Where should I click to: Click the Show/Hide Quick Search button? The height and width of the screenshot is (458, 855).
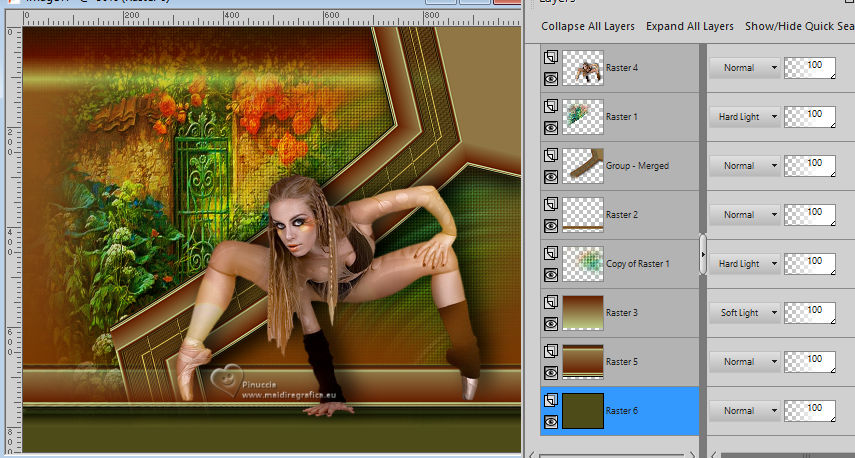coord(799,26)
